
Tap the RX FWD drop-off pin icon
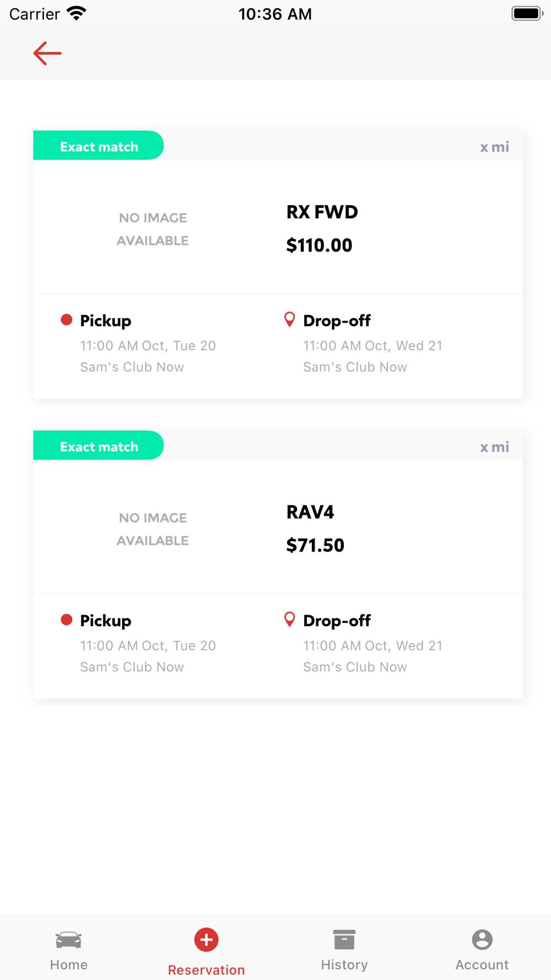point(289,320)
